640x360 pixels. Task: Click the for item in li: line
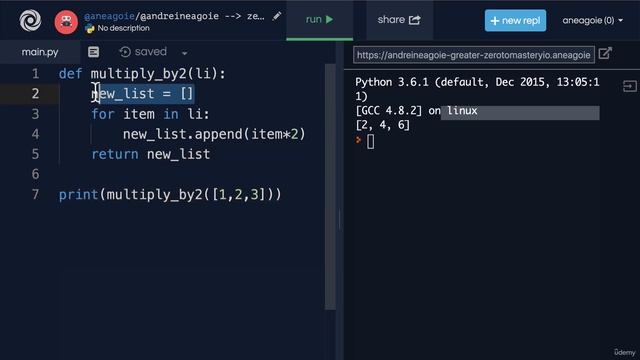click(x=150, y=114)
